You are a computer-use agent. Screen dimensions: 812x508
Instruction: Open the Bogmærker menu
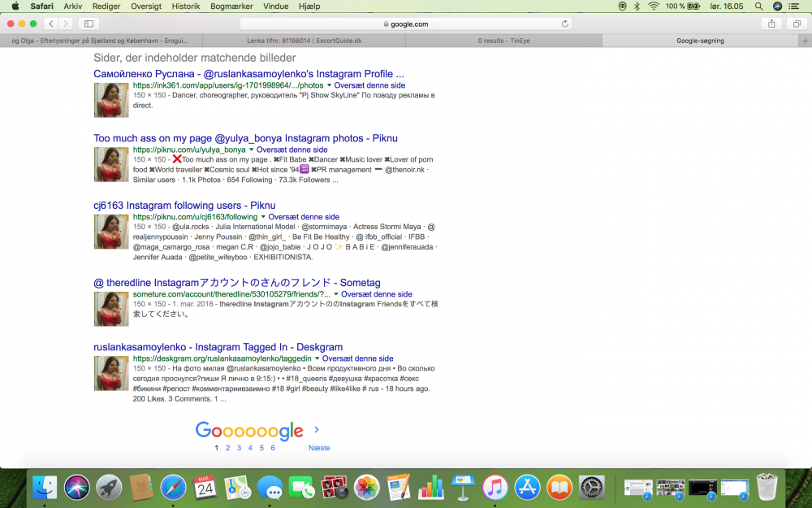(x=231, y=7)
